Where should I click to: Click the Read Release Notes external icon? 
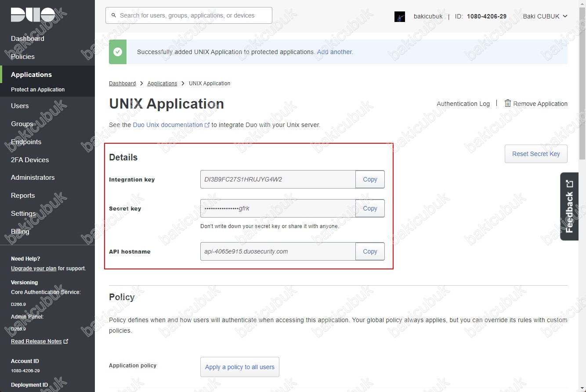coord(66,341)
